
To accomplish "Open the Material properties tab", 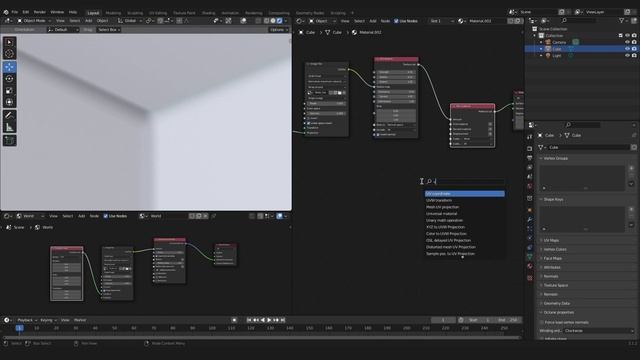I will 530,266.
